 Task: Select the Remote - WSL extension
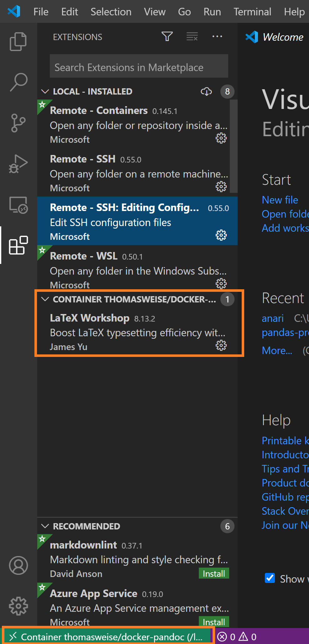click(x=137, y=268)
